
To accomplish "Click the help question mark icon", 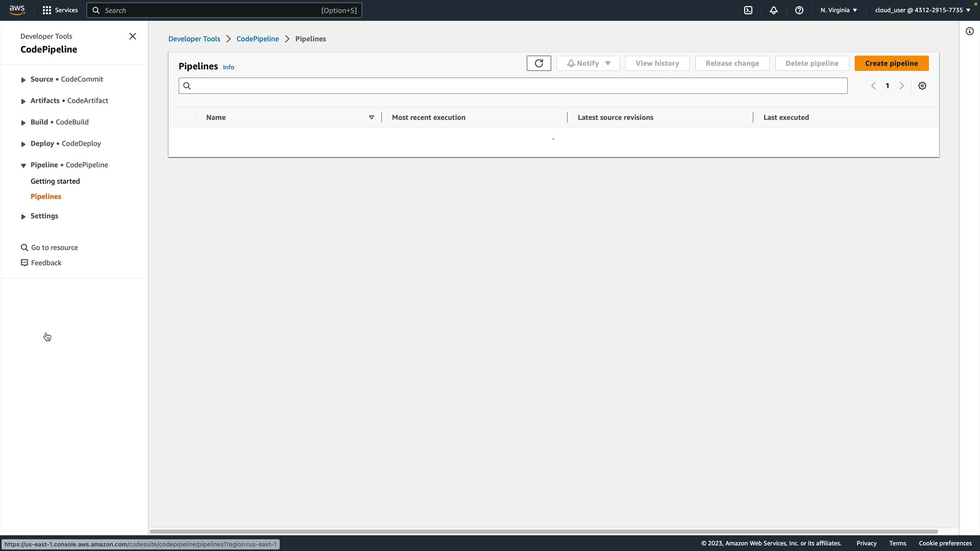I will 799,10.
